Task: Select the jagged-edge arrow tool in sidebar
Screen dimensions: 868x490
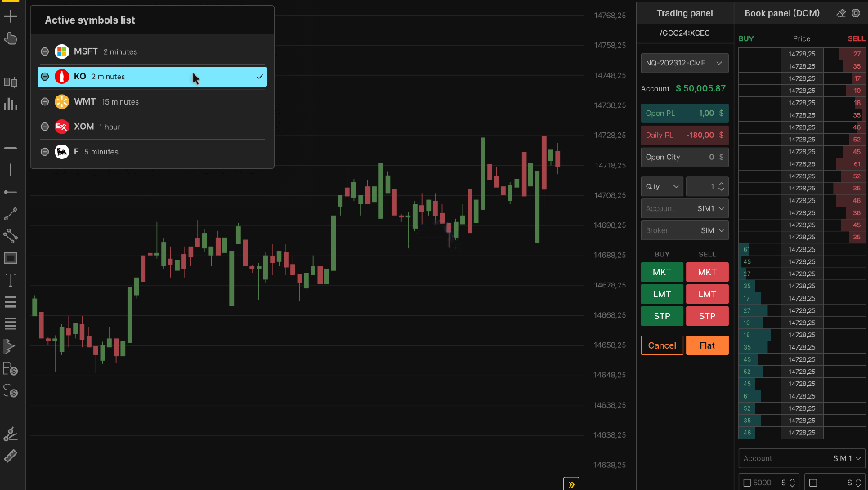Action: [10, 346]
